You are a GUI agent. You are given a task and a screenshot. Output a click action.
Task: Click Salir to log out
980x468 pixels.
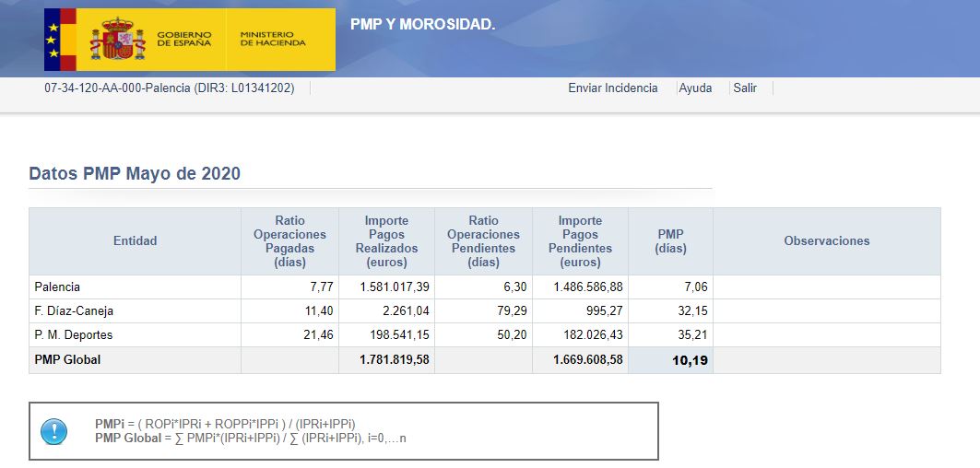click(745, 88)
